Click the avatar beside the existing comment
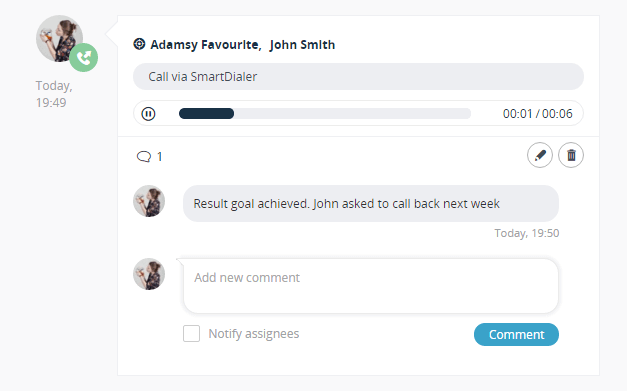 (x=149, y=201)
